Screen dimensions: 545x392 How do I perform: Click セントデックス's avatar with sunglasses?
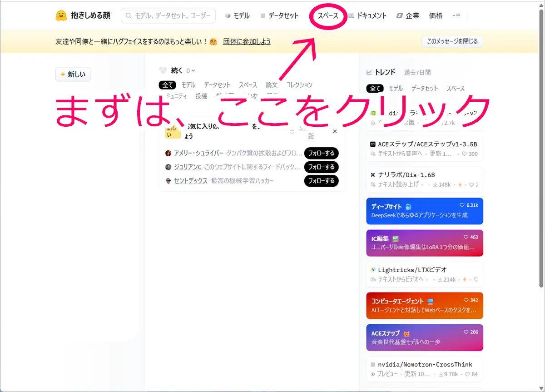(168, 181)
